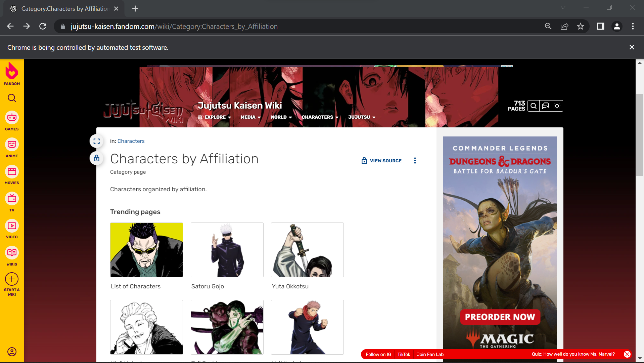Open Yuta Okkotsu page link

[290, 286]
